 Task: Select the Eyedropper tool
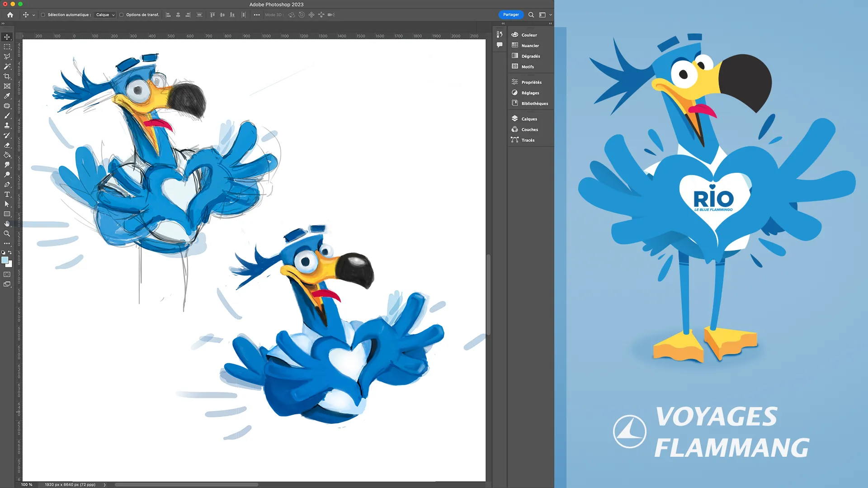click(x=7, y=96)
